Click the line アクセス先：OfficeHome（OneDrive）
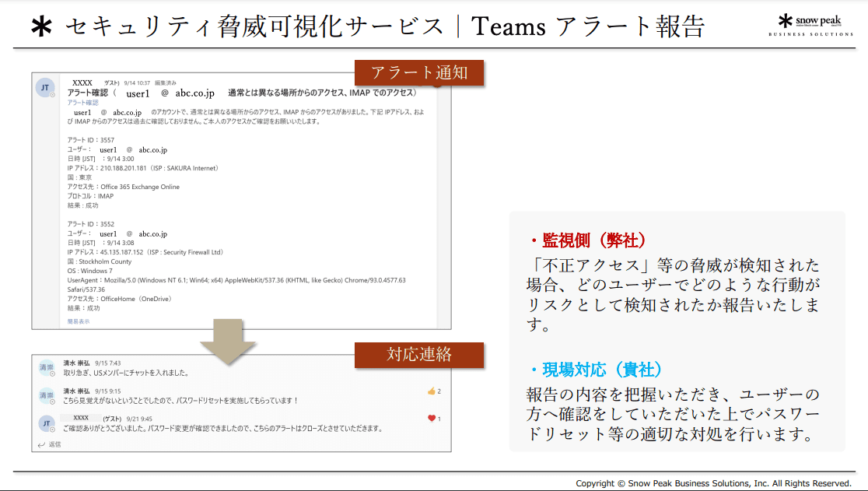This screenshot has width=868, height=491. 120,299
